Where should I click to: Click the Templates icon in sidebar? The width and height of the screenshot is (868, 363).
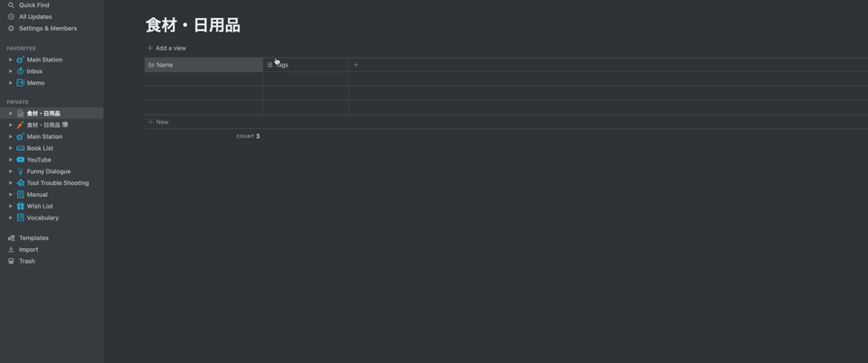pos(11,238)
